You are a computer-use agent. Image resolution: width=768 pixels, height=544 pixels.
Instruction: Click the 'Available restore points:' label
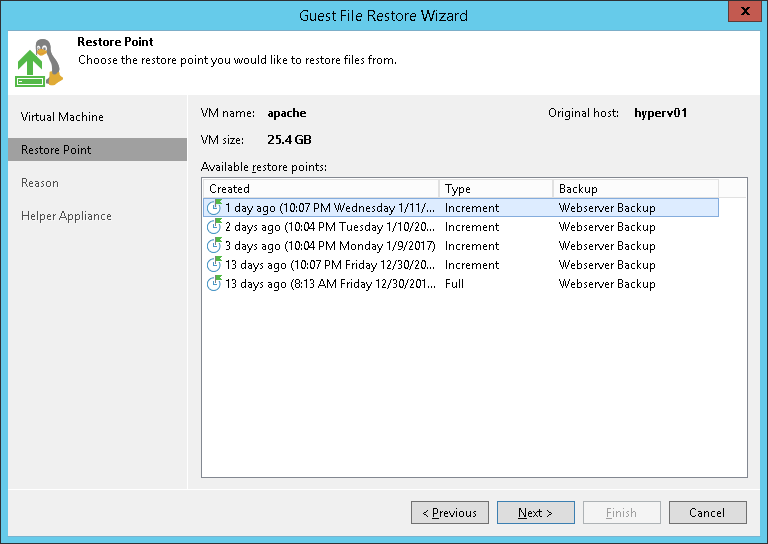(x=264, y=167)
